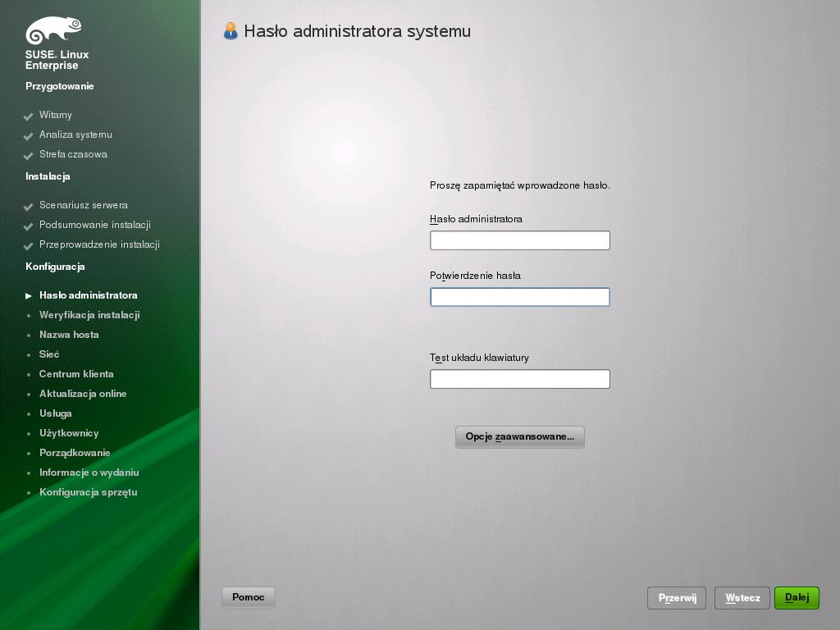
Task: Focus the Hasło administratora password field
Action: (519, 240)
